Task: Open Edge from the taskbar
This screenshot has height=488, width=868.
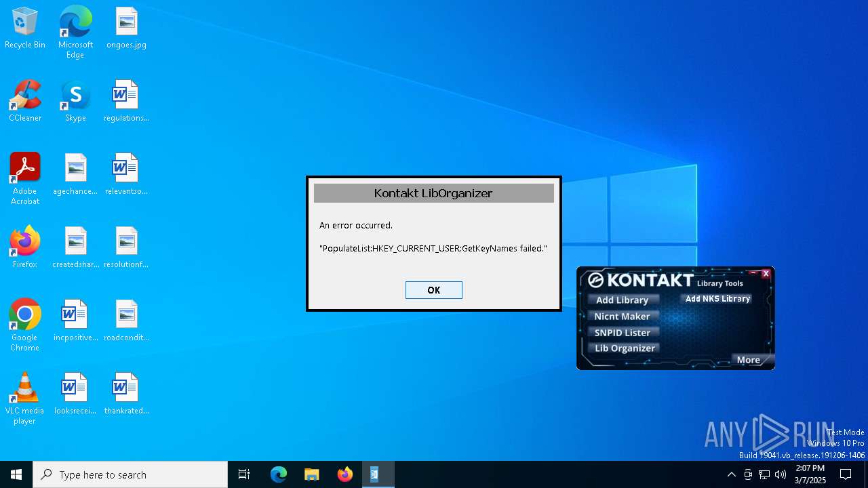Action: pyautogui.click(x=279, y=474)
